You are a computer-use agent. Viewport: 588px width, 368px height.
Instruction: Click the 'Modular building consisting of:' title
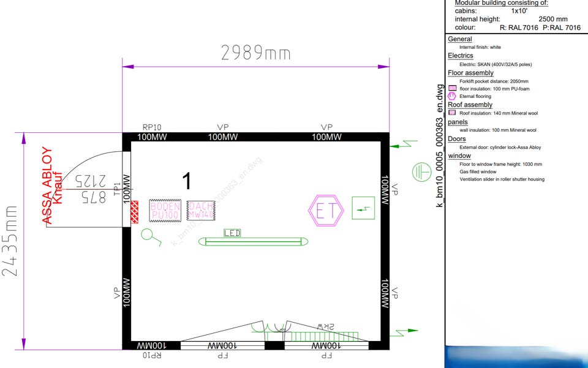502,3
